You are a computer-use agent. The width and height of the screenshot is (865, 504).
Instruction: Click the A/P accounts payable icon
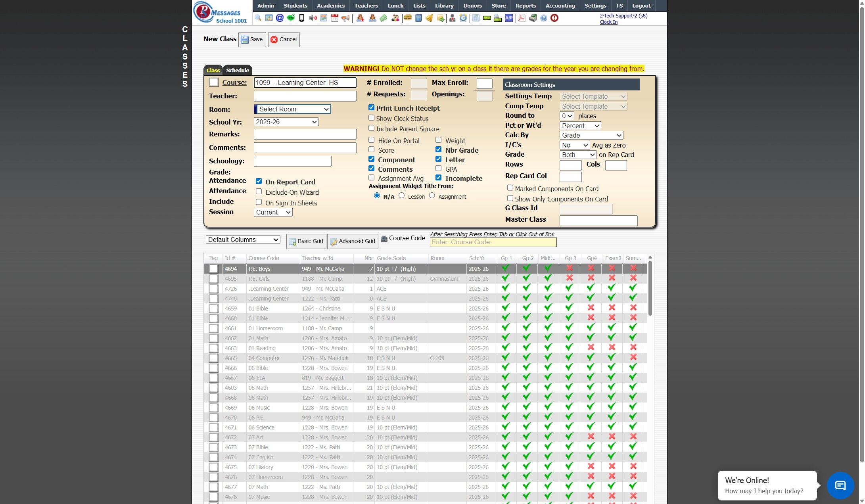(509, 18)
